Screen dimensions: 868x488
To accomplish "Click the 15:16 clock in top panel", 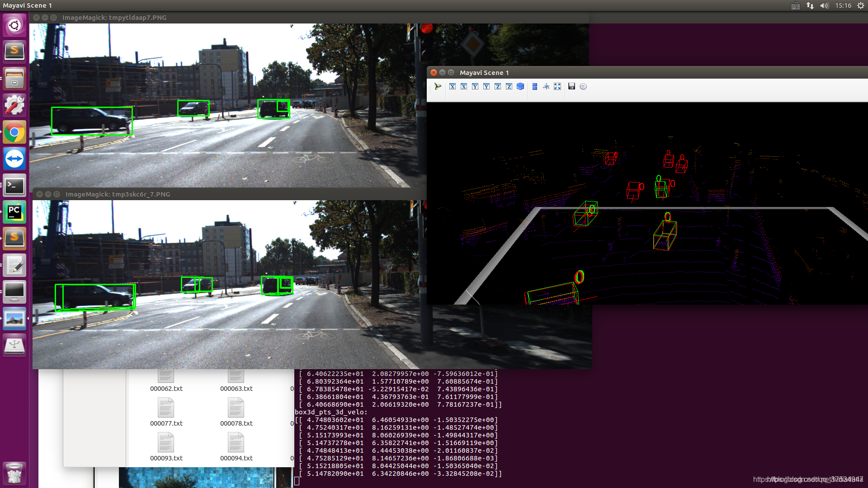I will click(x=843, y=5).
